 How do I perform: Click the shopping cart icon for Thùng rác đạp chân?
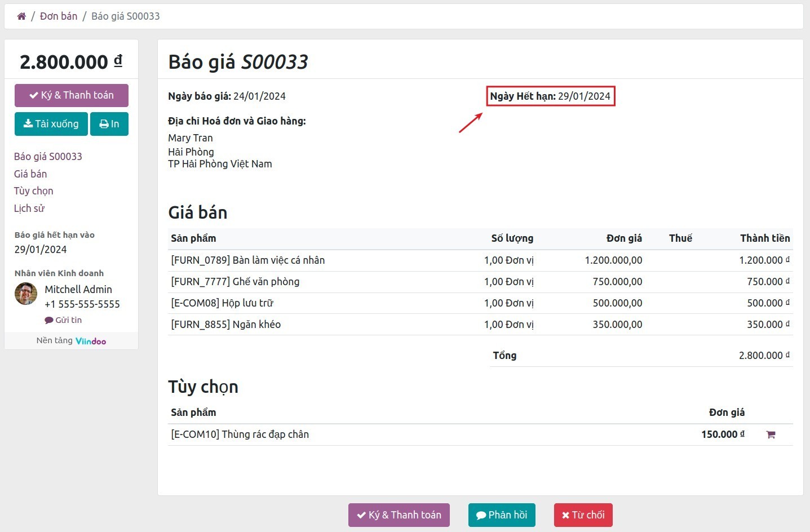click(x=771, y=434)
